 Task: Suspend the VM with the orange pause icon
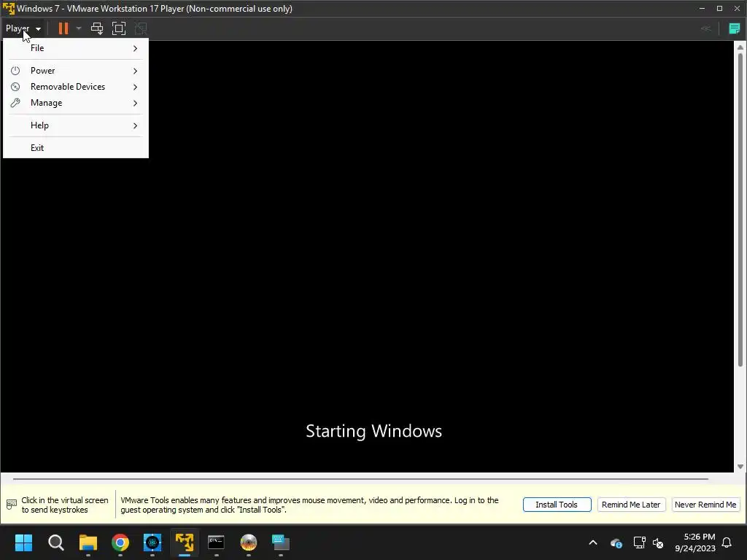pos(63,28)
